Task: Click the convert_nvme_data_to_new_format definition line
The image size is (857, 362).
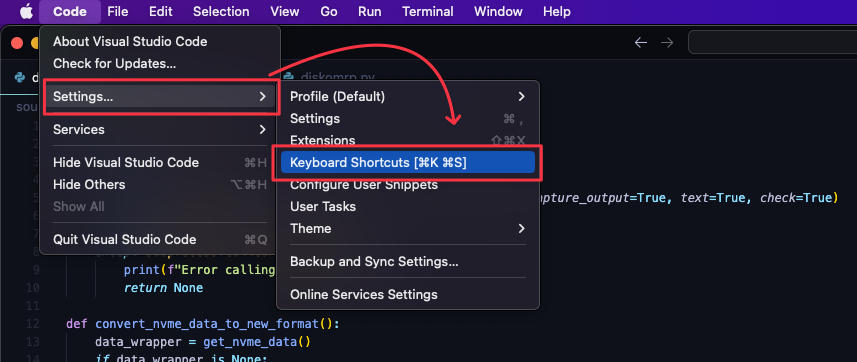Action: point(203,324)
